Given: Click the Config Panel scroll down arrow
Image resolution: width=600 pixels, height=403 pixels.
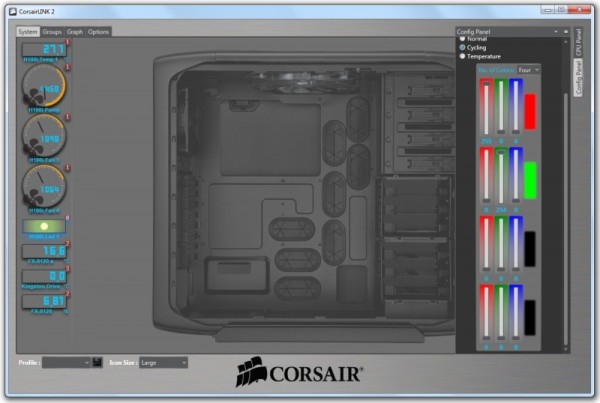Looking at the screenshot, I should pos(566,349).
